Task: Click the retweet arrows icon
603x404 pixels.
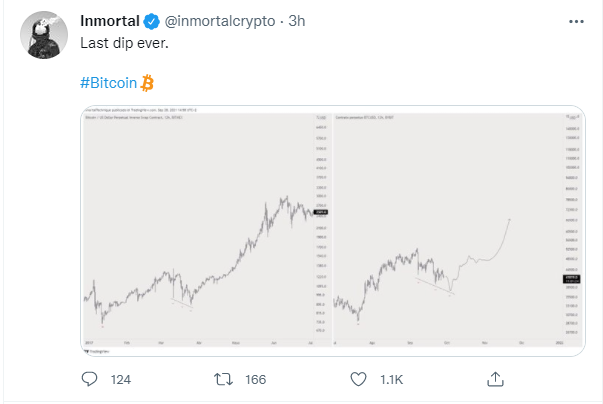Action: click(x=225, y=379)
